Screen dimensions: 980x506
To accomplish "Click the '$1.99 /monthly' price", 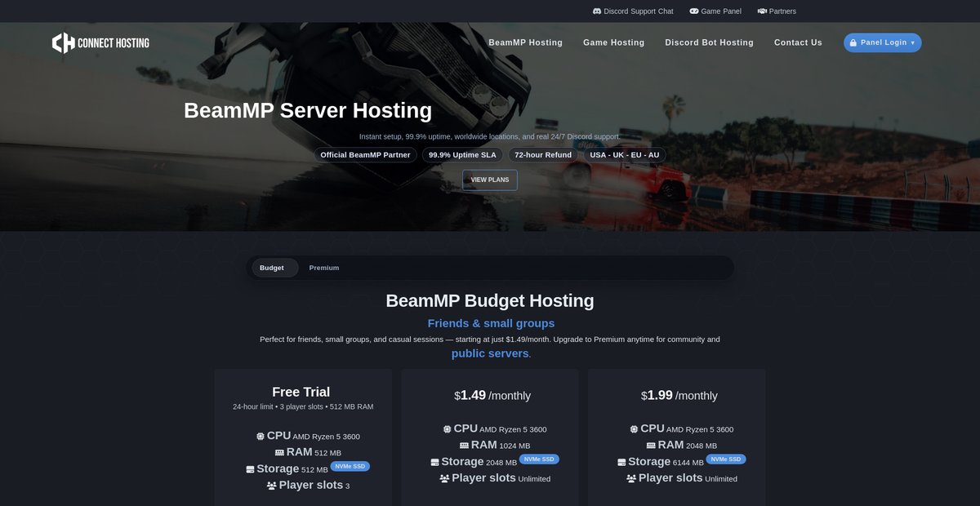I will pos(679,395).
